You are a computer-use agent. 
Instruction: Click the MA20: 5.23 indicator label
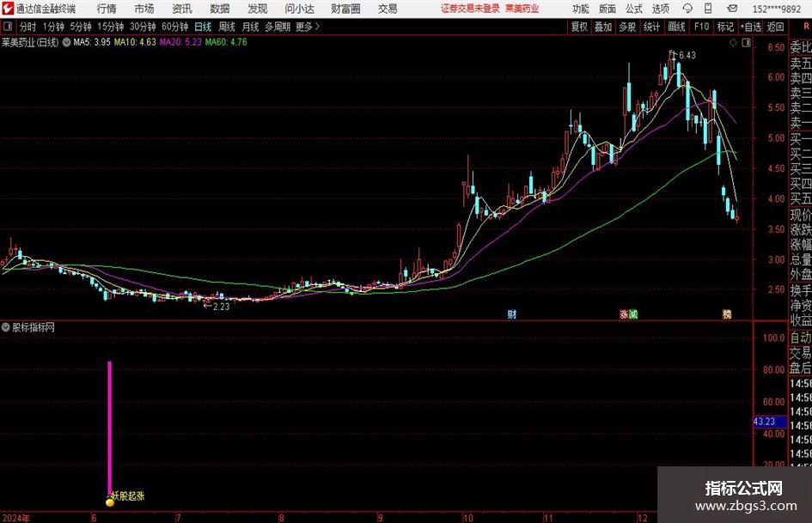[x=180, y=42]
